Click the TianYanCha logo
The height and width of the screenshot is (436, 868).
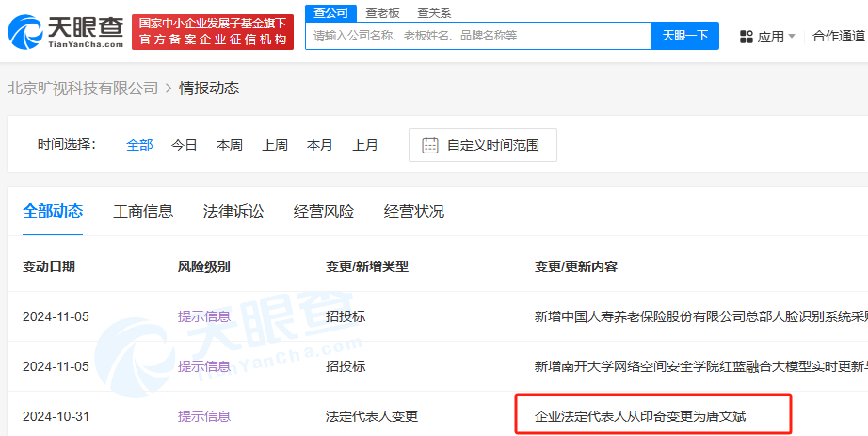[65, 32]
